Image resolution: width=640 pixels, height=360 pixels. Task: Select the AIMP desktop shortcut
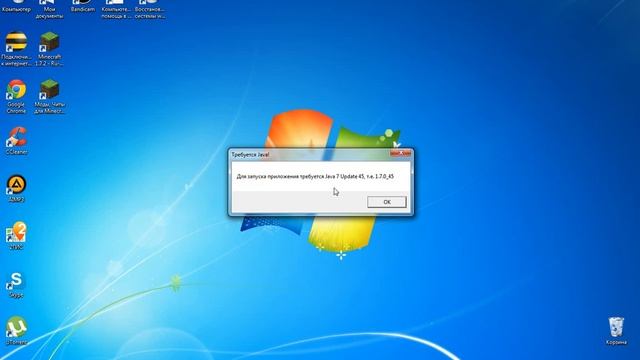(16, 189)
